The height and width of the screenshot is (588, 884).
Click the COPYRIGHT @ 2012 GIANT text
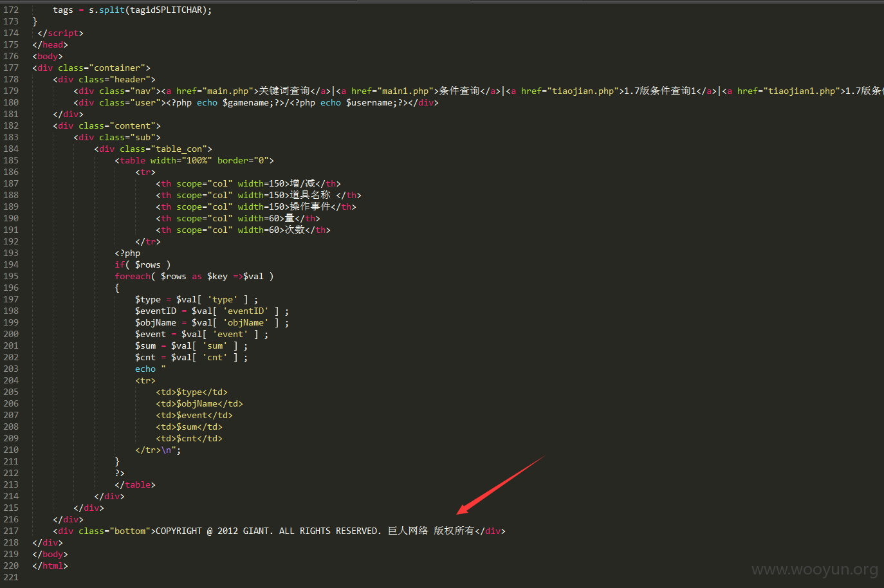[x=212, y=531]
